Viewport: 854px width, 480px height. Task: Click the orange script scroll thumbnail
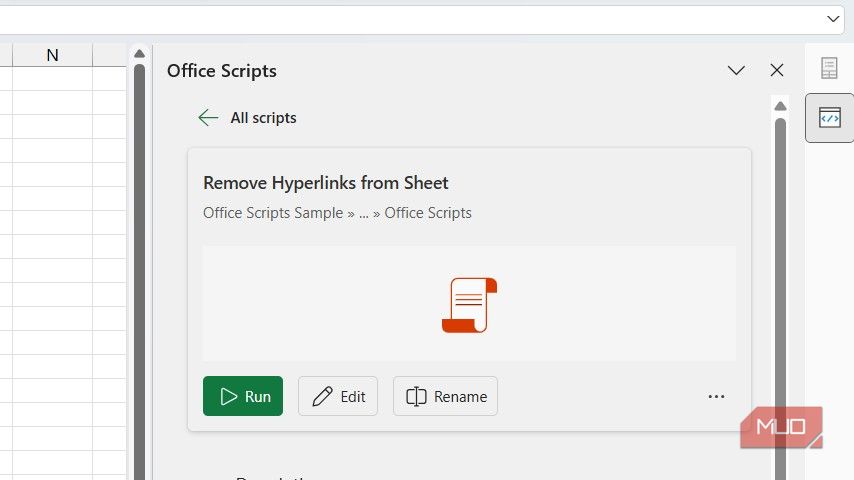pos(469,305)
